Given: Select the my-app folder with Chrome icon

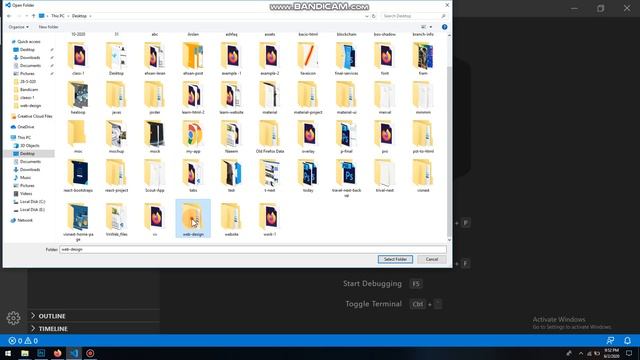Looking at the screenshot, I should 193,137.
